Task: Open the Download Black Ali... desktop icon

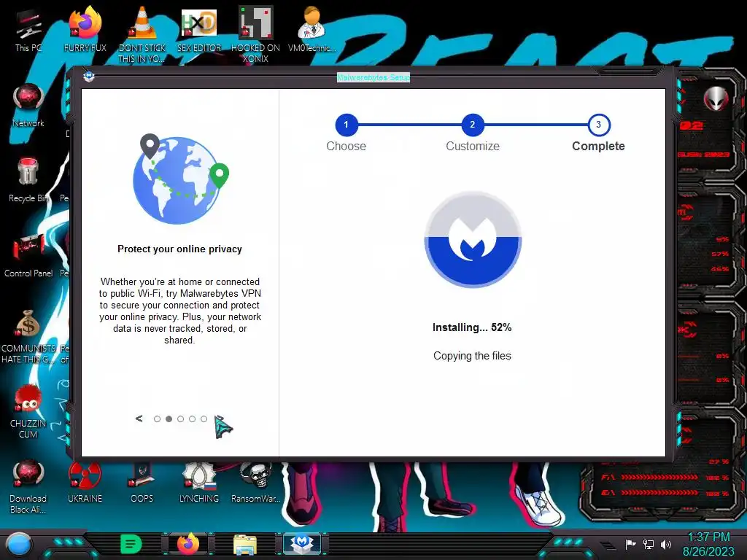Action: click(28, 486)
